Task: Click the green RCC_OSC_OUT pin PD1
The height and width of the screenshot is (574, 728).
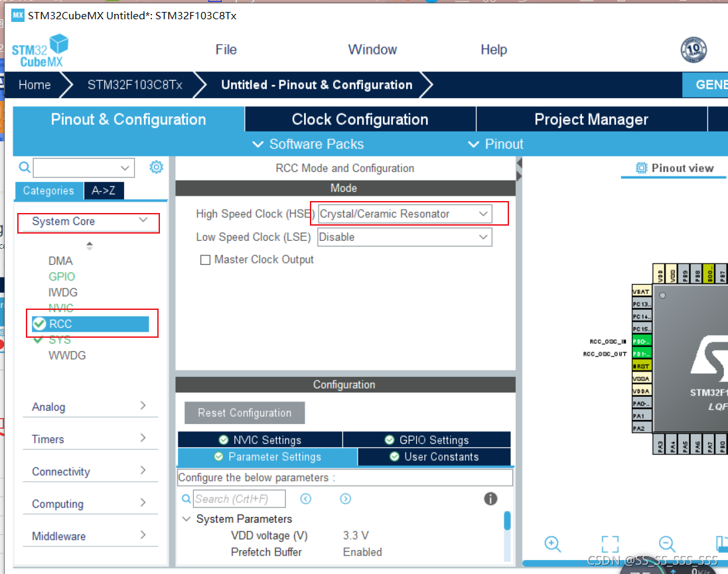Action: pyautogui.click(x=642, y=354)
